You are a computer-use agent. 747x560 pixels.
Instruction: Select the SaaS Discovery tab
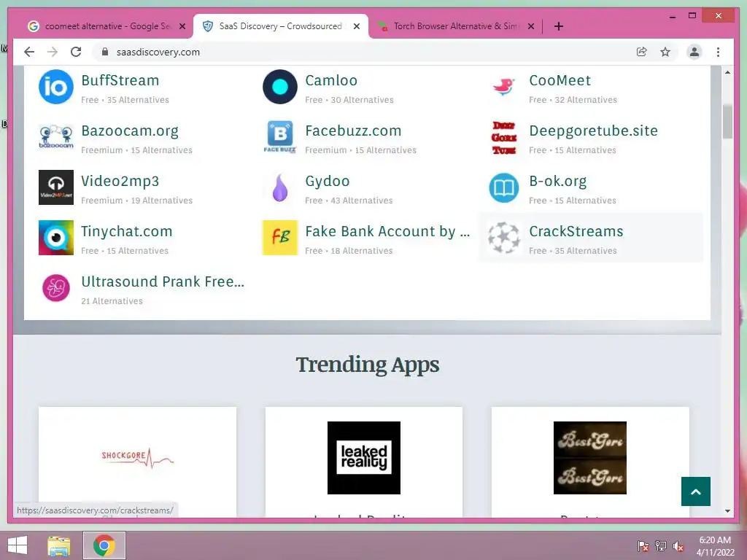point(281,26)
